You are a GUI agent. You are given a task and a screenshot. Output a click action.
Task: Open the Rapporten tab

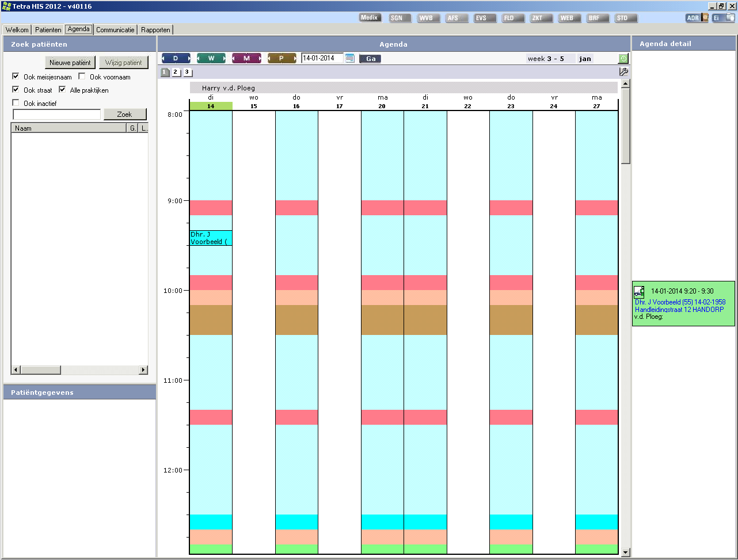coord(155,29)
